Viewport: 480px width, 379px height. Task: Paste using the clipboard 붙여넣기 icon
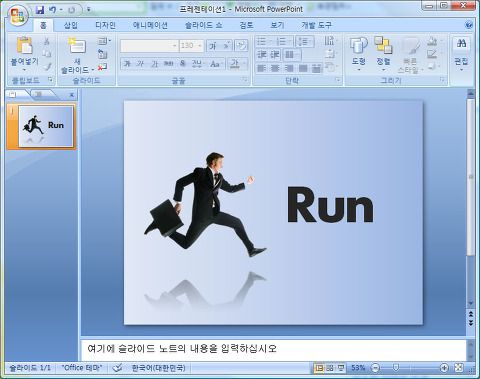(x=25, y=45)
